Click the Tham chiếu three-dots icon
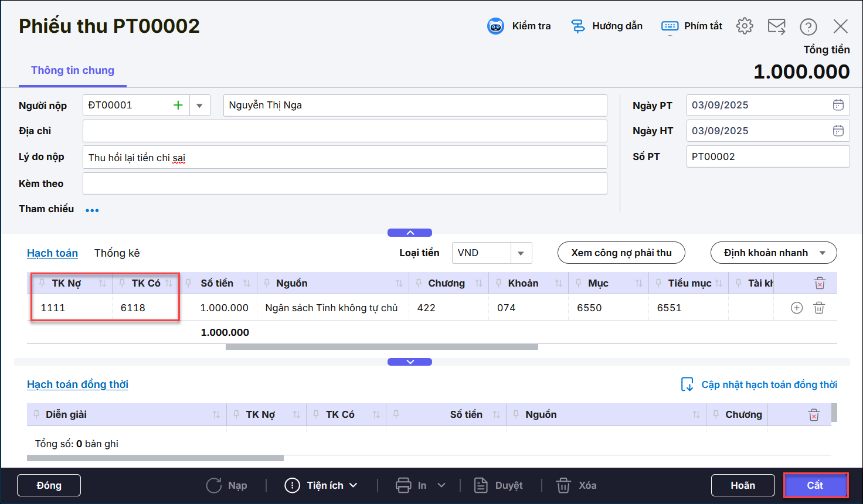This screenshot has height=504, width=863. (x=92, y=210)
